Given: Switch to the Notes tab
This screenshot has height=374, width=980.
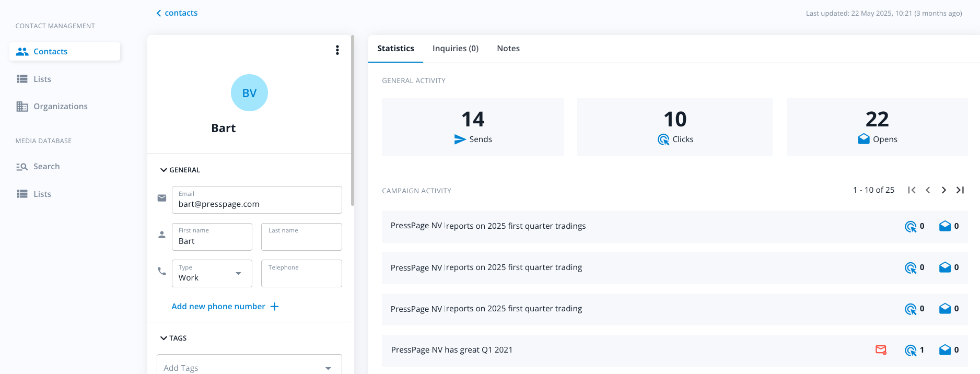Looking at the screenshot, I should coord(508,49).
